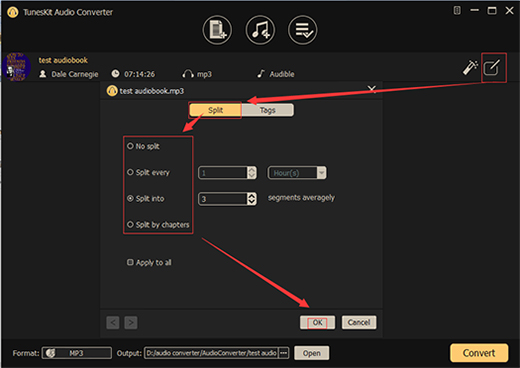
Task: Start conversion with the Convert button
Action: pyautogui.click(x=479, y=353)
